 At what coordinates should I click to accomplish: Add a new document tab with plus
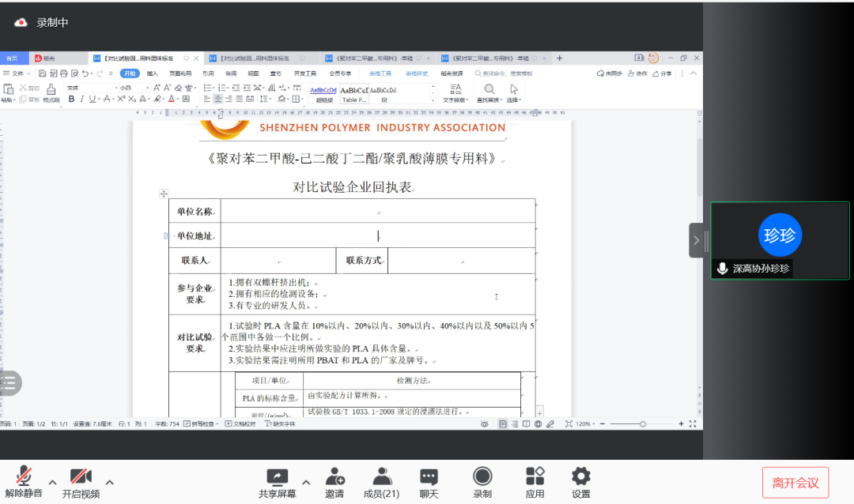click(x=559, y=58)
